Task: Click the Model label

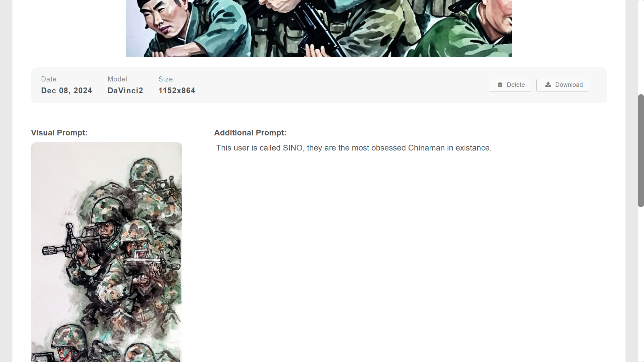Action: pos(117,79)
